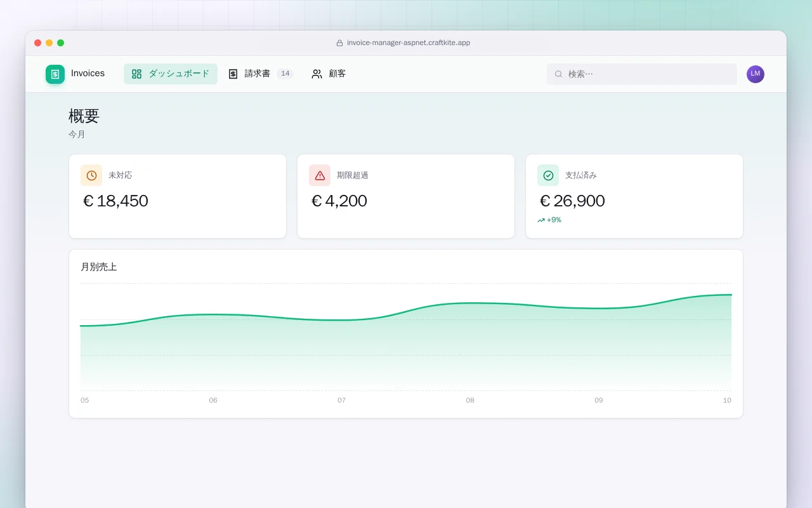This screenshot has width=812, height=508.
Task: Click the 07 month label on chart axis
Action: coord(342,401)
